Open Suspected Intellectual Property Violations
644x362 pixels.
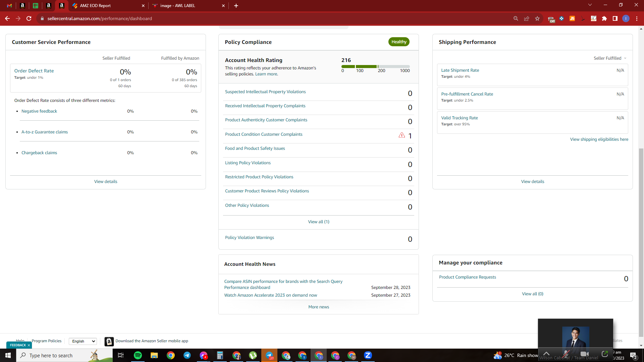tap(265, 92)
